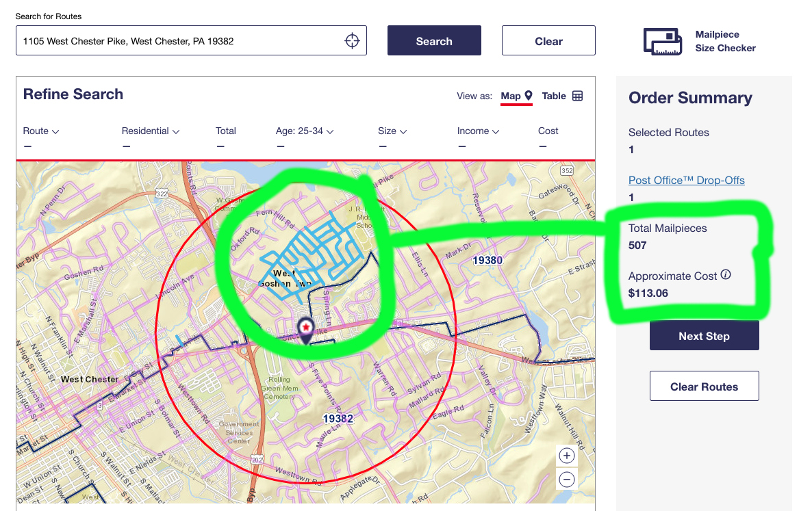Screen dimensions: 812x511
Task: Click the Clear Routes button
Action: 704,386
